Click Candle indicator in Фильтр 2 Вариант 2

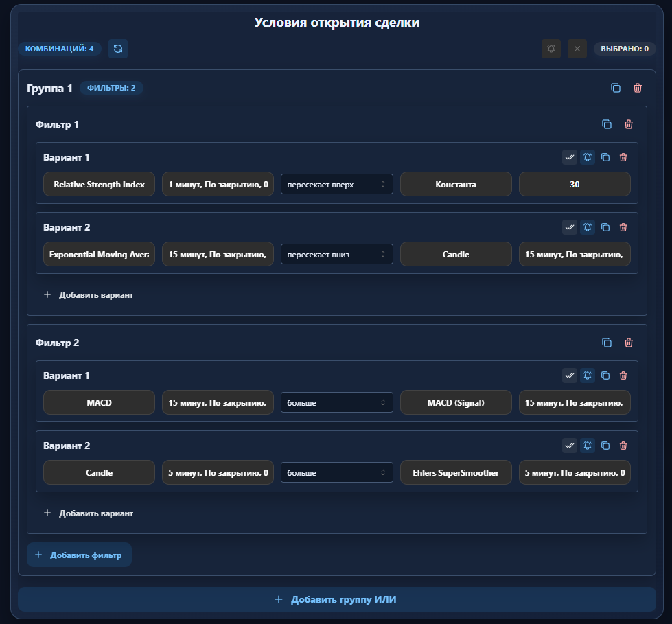99,472
